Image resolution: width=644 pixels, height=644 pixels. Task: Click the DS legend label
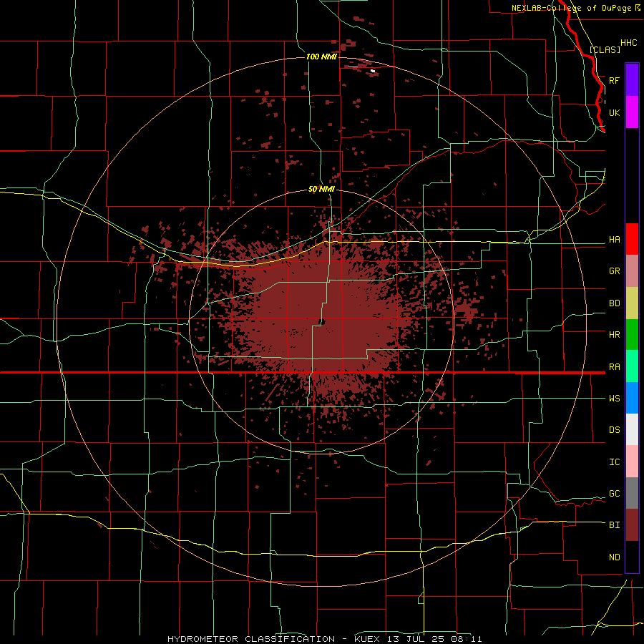click(614, 430)
